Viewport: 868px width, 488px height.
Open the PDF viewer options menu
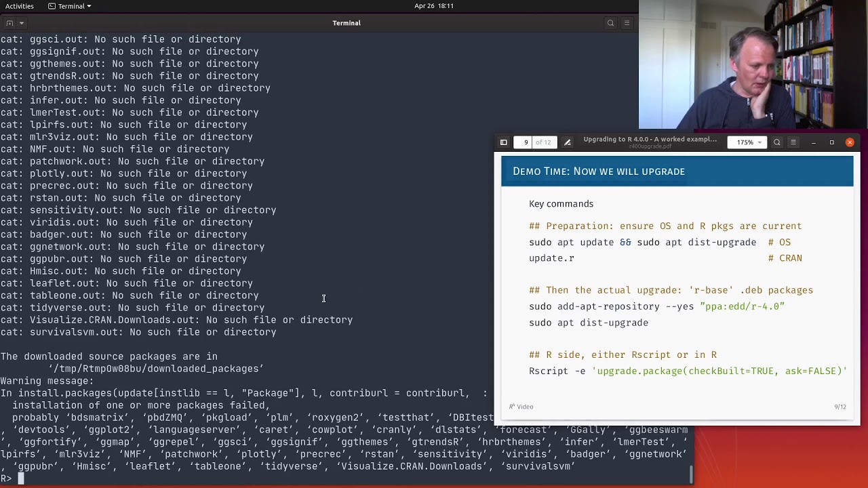click(x=793, y=142)
